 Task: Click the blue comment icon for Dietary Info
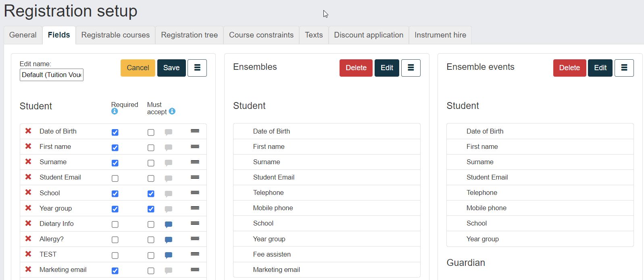[x=169, y=225]
